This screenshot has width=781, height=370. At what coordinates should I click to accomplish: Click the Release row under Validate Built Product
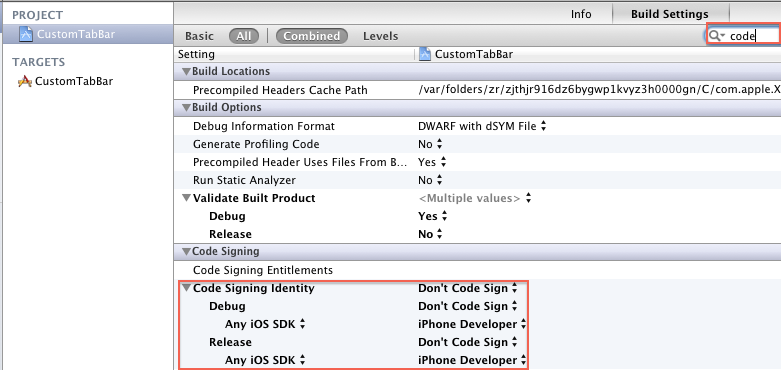pos(230,234)
